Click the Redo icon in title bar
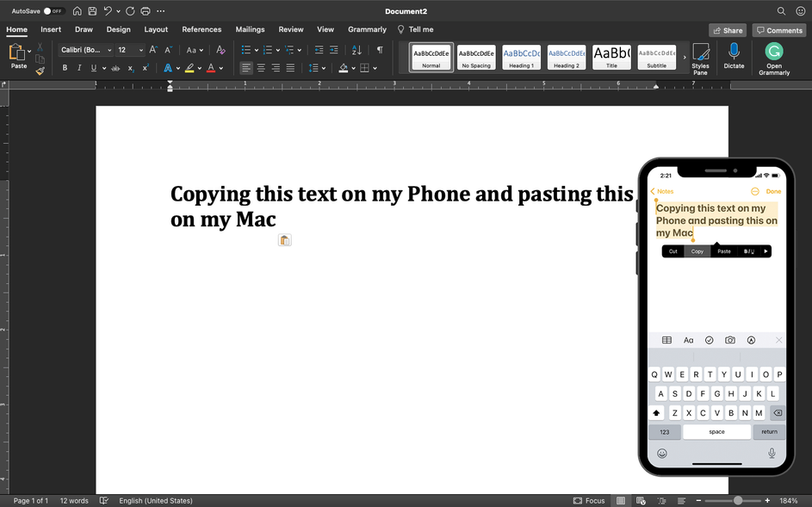 pos(131,11)
